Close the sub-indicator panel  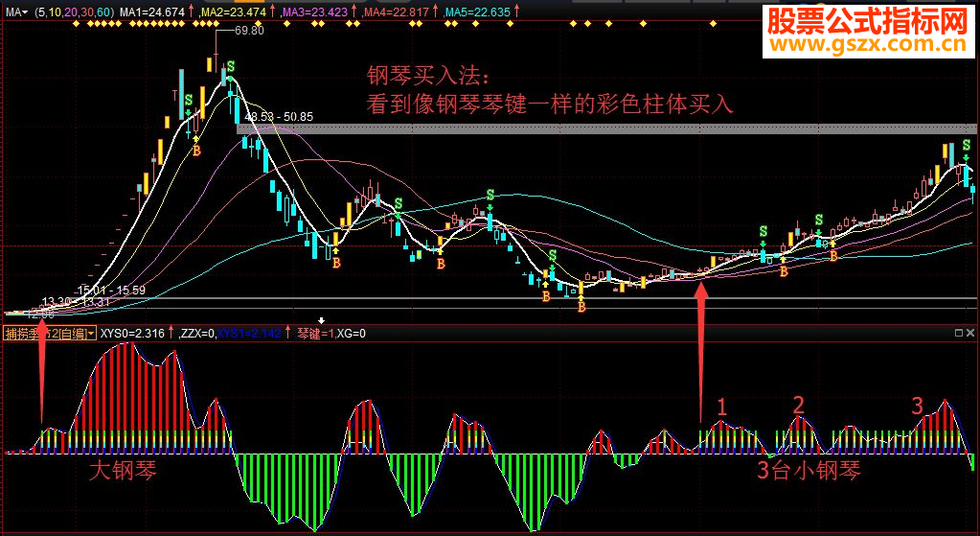pos(972,334)
